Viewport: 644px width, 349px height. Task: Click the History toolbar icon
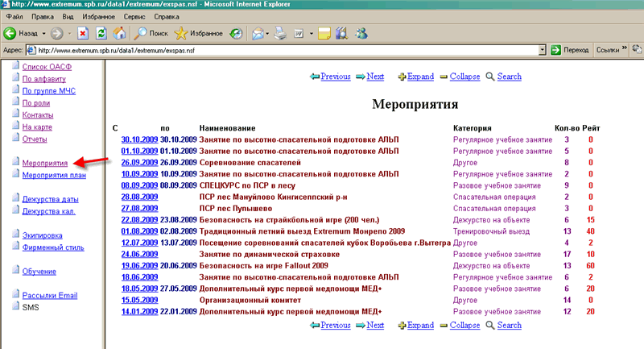point(236,33)
